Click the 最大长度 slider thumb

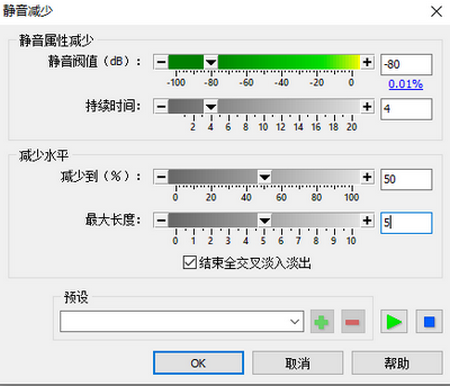[x=265, y=220]
